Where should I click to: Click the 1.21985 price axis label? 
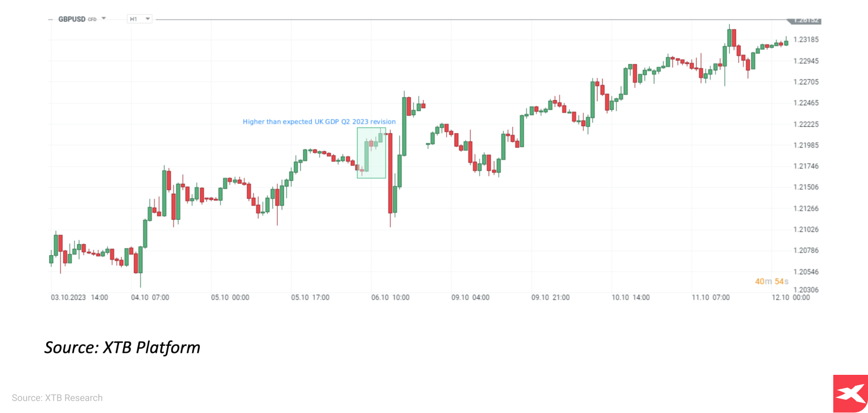806,145
